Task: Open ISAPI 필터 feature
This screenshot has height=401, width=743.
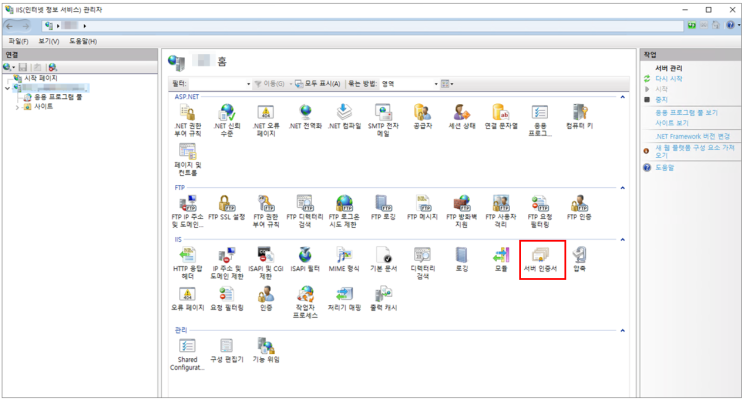Action: click(305, 259)
